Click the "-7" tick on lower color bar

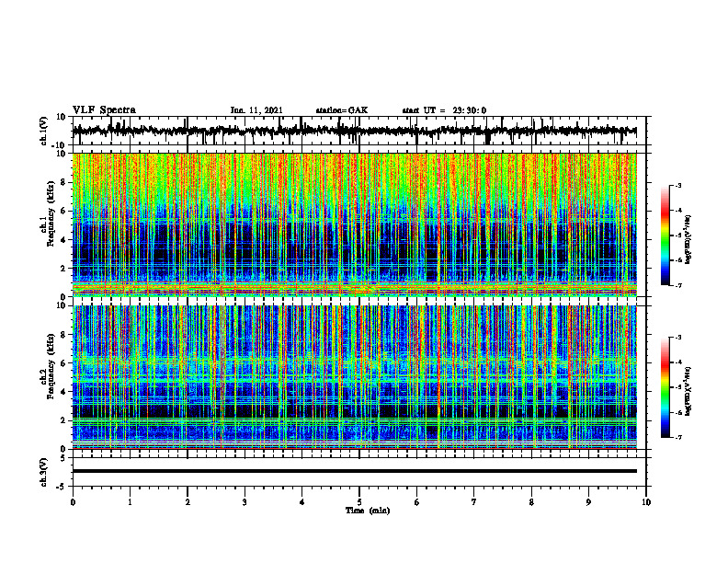click(677, 437)
